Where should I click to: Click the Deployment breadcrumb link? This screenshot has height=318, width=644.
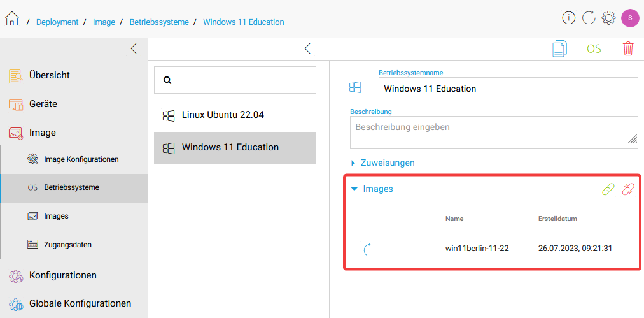[x=57, y=22]
